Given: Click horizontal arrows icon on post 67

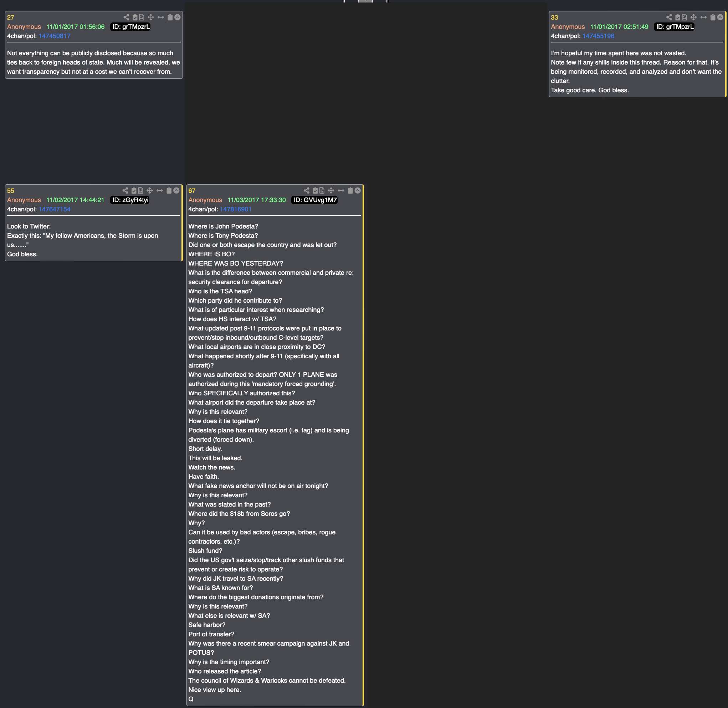Looking at the screenshot, I should [x=341, y=190].
